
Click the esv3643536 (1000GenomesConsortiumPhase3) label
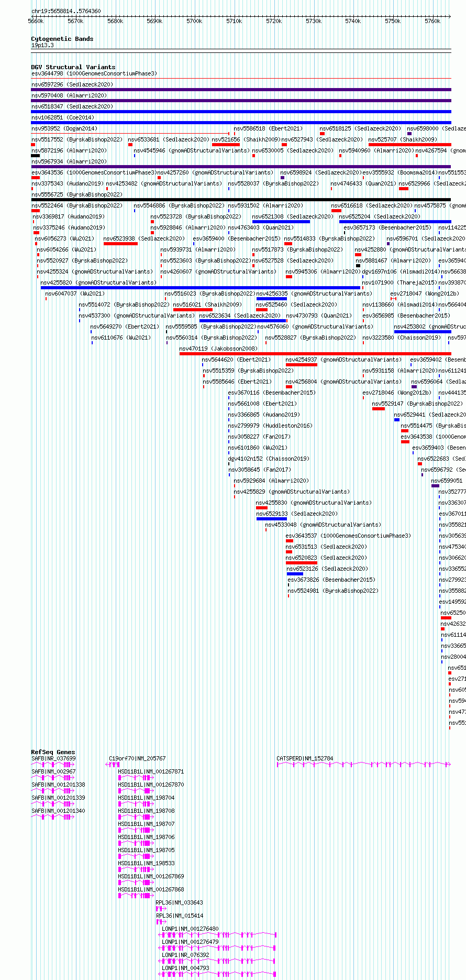[94, 172]
